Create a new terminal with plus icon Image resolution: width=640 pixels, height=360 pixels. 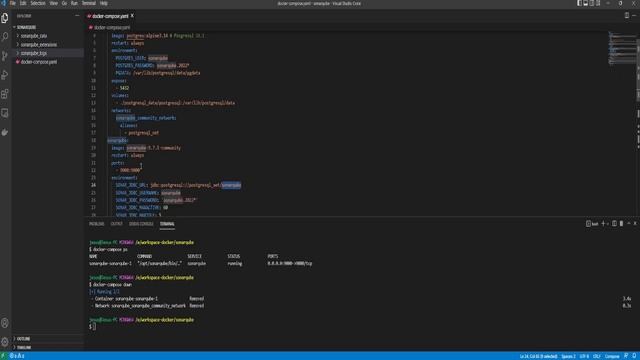(603, 224)
